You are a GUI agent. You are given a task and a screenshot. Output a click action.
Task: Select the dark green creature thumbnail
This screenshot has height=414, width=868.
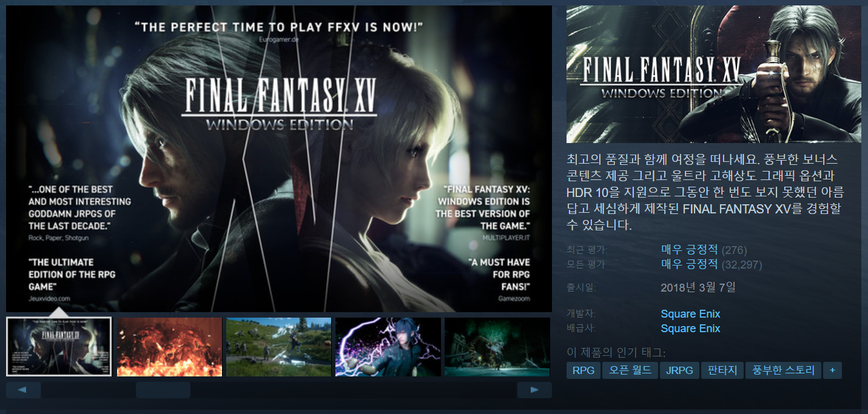(x=497, y=347)
